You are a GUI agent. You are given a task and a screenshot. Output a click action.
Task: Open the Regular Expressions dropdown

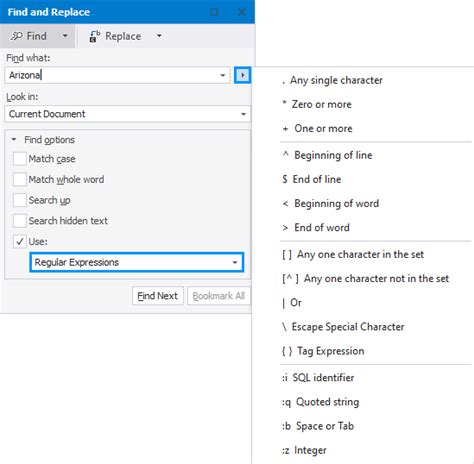(x=137, y=262)
